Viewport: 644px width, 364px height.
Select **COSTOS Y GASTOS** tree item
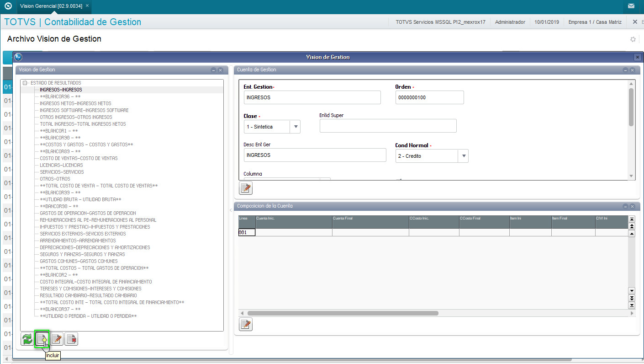click(86, 145)
